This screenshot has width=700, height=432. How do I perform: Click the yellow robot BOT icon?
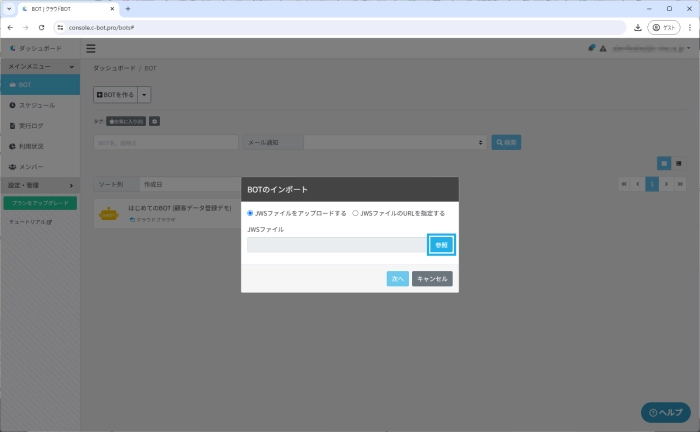(106, 213)
